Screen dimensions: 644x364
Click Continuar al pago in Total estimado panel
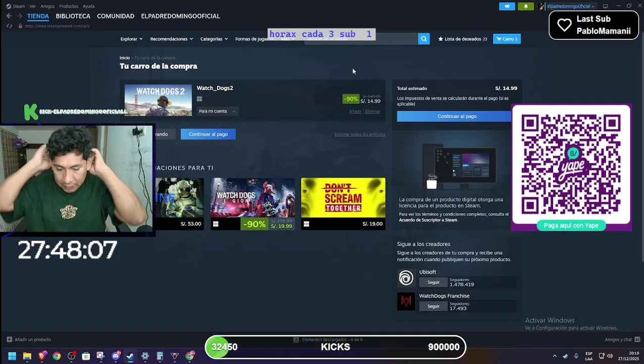pos(457,116)
